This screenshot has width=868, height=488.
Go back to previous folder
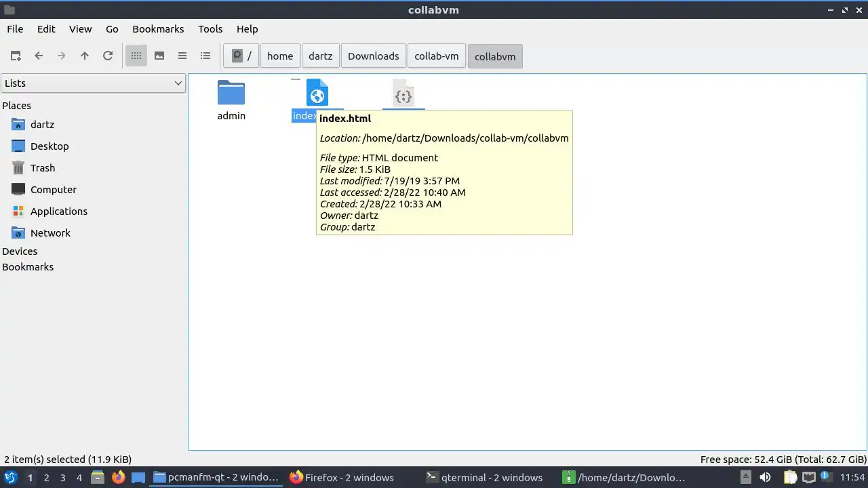point(39,56)
